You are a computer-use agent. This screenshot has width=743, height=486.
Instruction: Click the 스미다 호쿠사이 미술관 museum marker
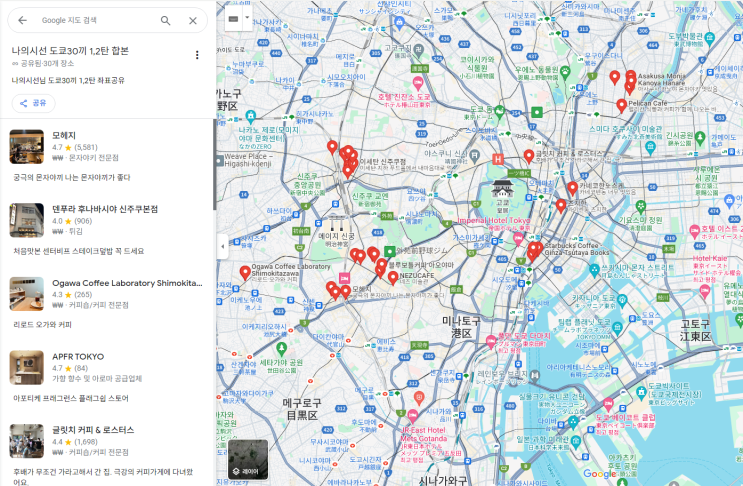tap(651, 146)
